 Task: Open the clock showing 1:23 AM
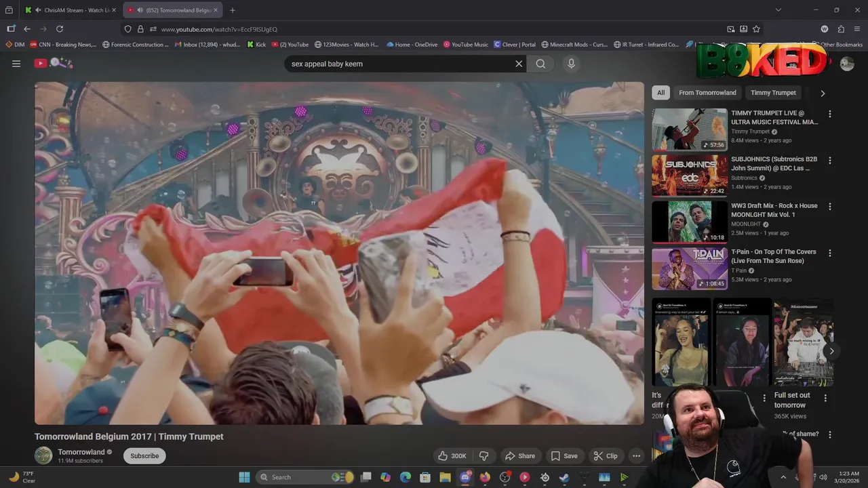(848, 477)
